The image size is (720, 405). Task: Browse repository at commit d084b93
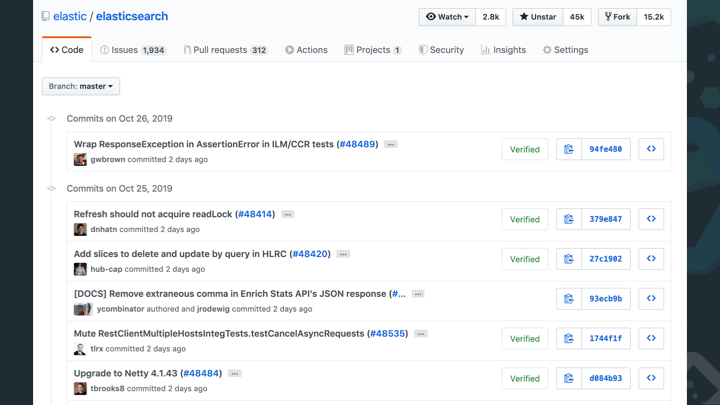pyautogui.click(x=651, y=378)
